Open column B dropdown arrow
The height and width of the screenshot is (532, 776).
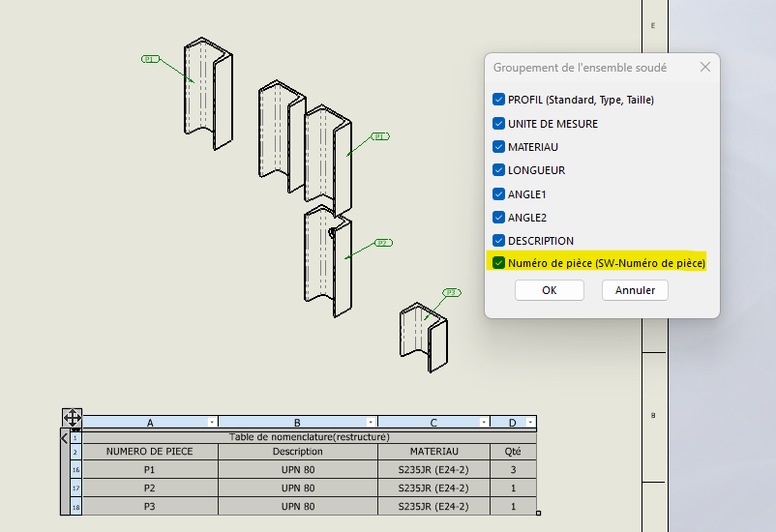tap(370, 423)
